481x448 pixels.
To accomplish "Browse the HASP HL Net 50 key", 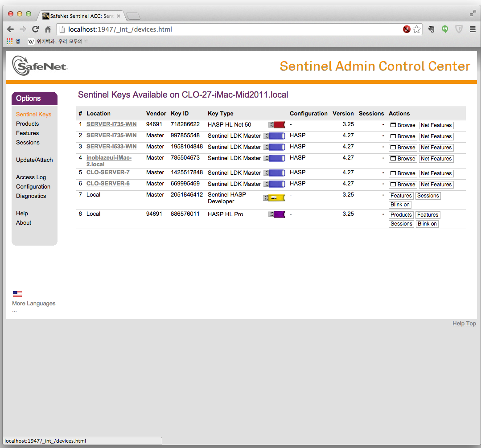I will 403,125.
